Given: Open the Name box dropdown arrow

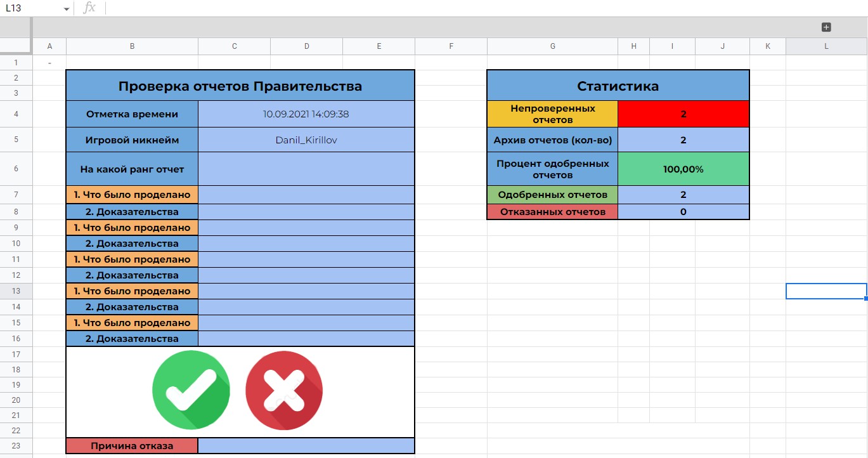Looking at the screenshot, I should (67, 9).
